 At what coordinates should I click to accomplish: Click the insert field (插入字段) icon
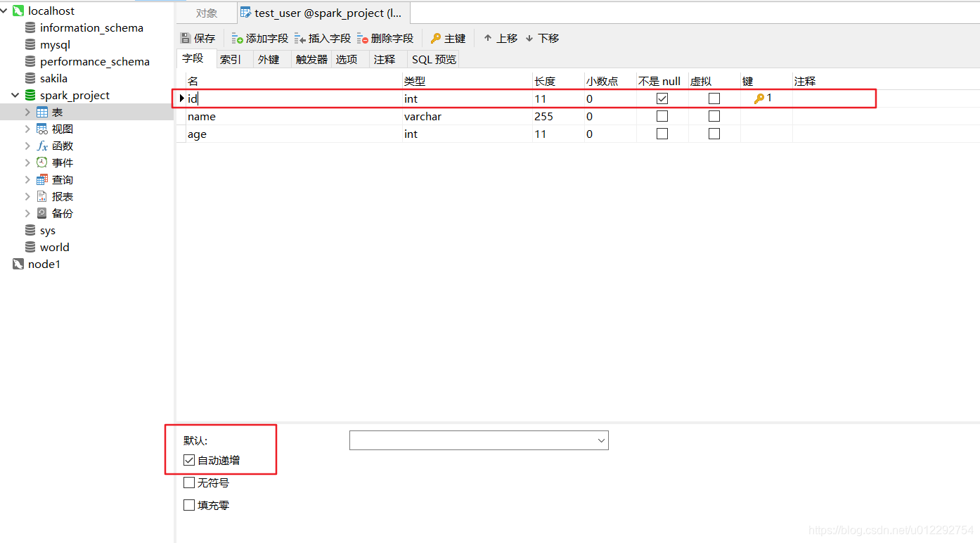point(300,38)
